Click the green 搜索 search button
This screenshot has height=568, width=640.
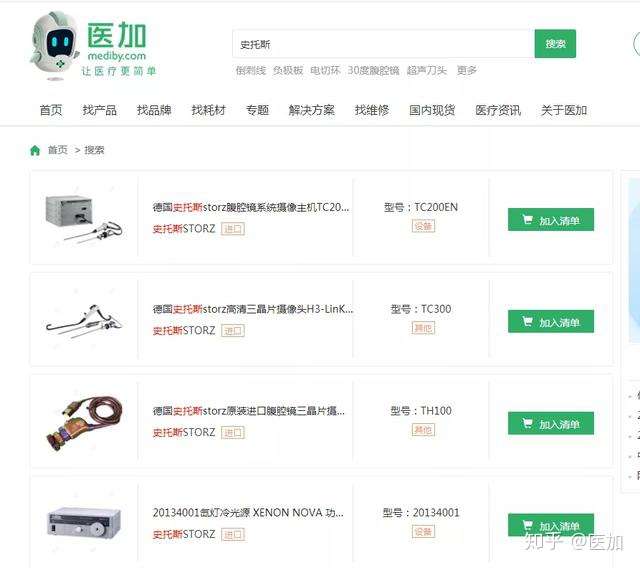pos(555,44)
